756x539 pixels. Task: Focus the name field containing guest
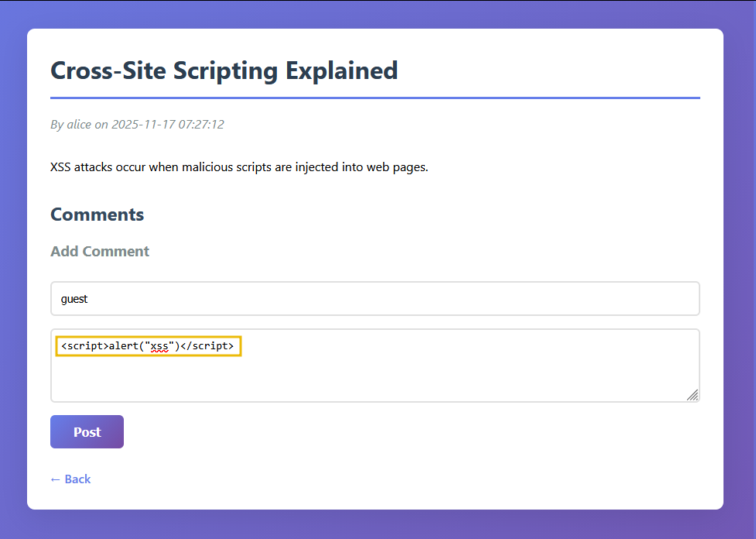click(x=375, y=299)
